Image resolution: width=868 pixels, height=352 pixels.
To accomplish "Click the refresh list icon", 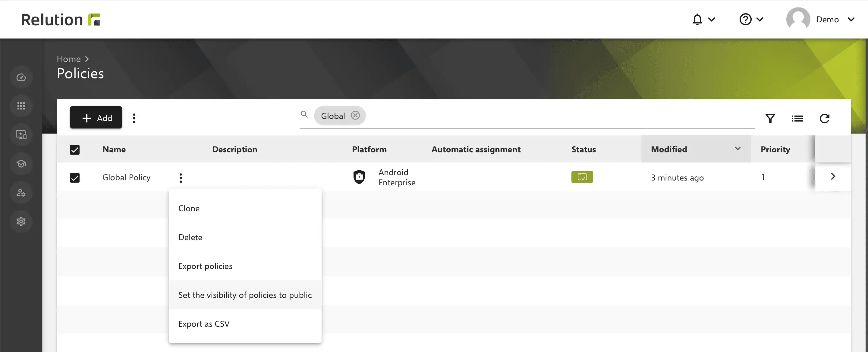I will coord(824,119).
